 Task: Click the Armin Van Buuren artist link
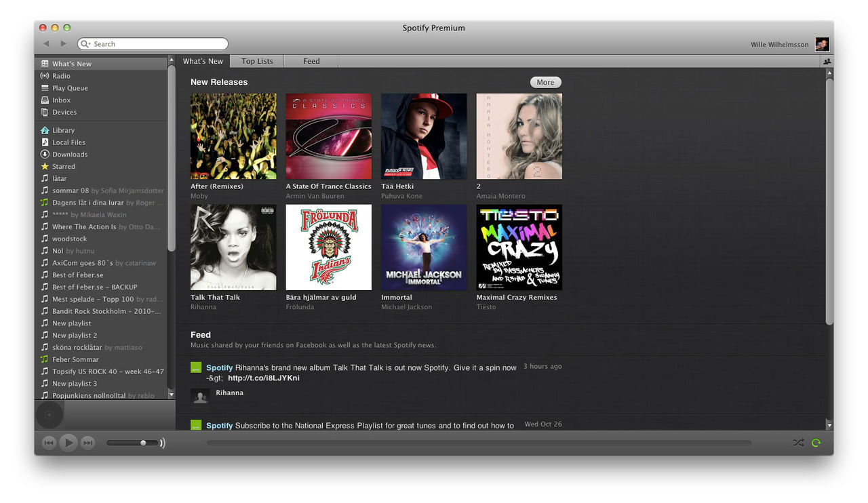315,196
